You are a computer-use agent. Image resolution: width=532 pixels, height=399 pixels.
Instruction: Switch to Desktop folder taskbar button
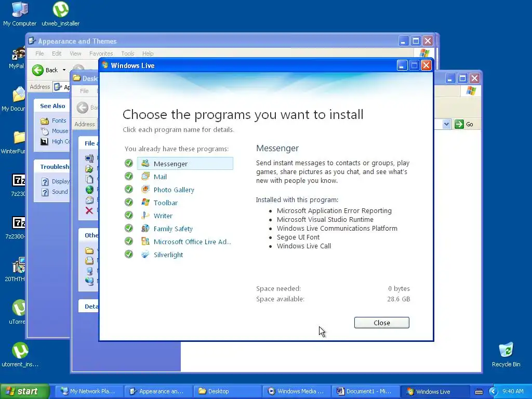tap(227, 391)
